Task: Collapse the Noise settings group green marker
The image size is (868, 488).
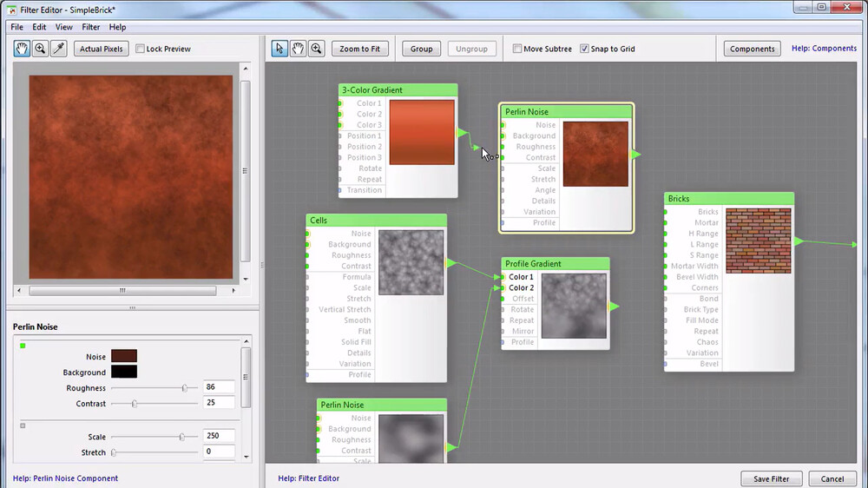Action: coord(23,346)
